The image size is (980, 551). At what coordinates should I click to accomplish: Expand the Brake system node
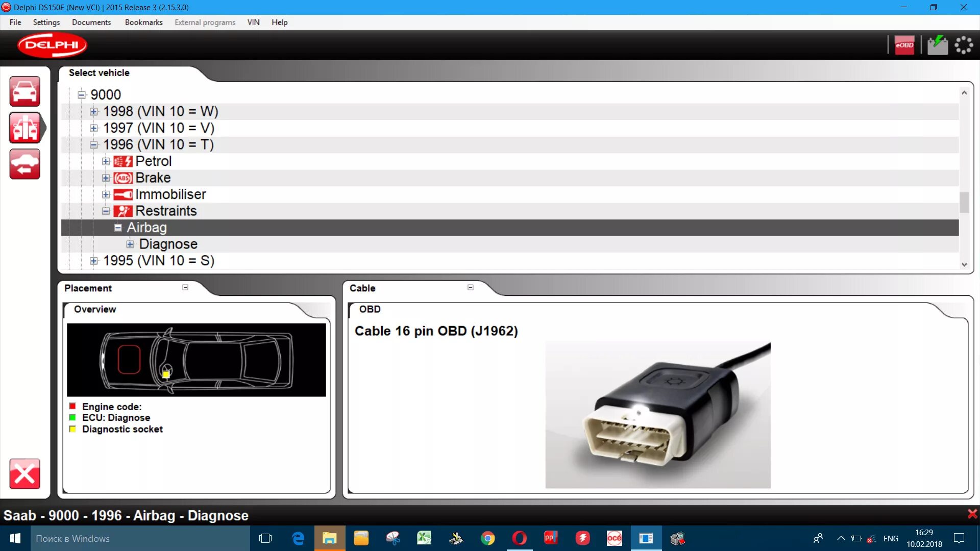pyautogui.click(x=106, y=178)
